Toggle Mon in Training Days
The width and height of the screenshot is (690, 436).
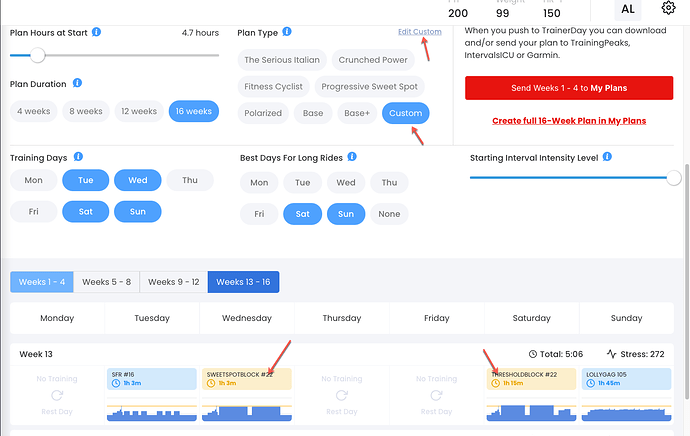[x=33, y=180]
